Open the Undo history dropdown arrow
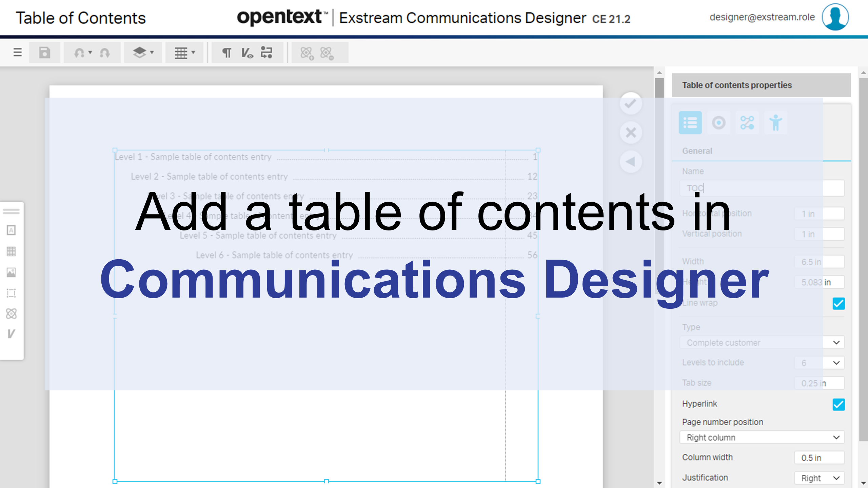 (x=90, y=53)
